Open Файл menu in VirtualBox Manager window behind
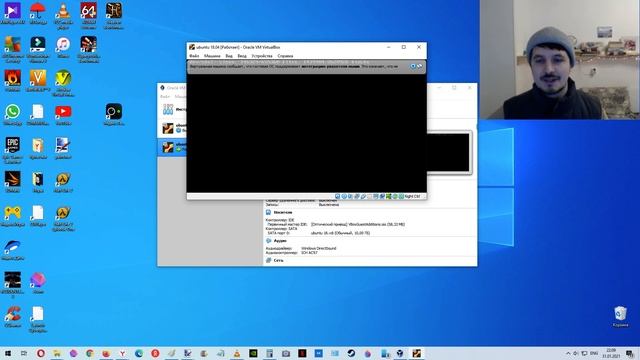 tap(165, 97)
